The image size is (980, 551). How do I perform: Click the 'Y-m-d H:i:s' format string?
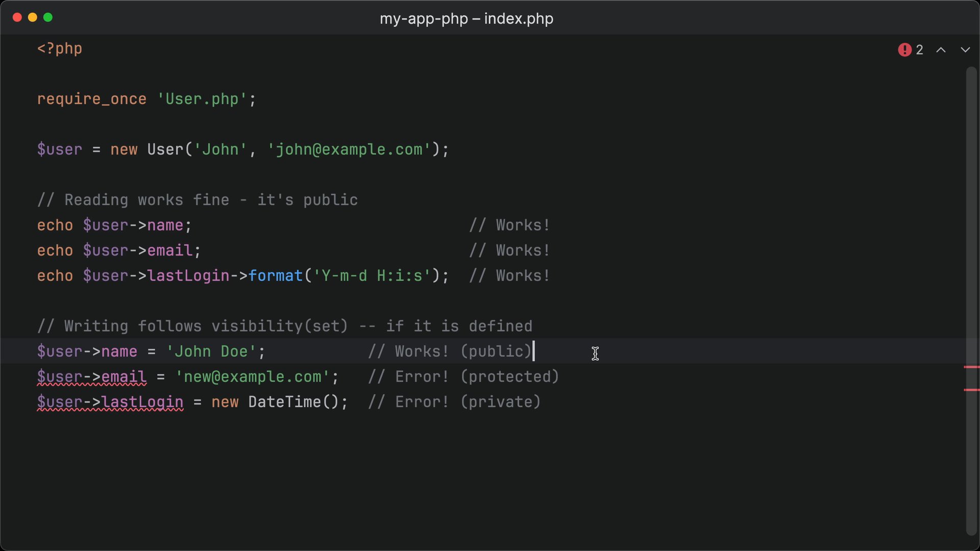click(372, 275)
